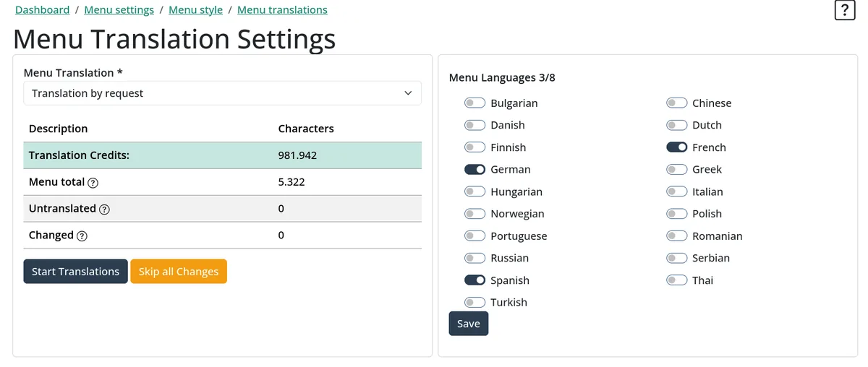Toggle Portuguese language on
The height and width of the screenshot is (367, 868).
tap(475, 236)
